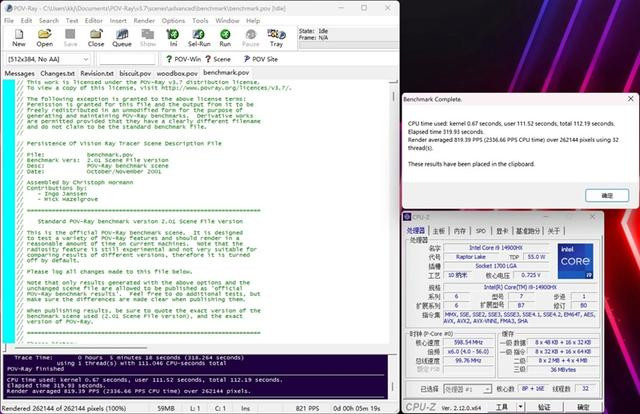
Task: Open POV-Win help icon
Action: click(183, 59)
